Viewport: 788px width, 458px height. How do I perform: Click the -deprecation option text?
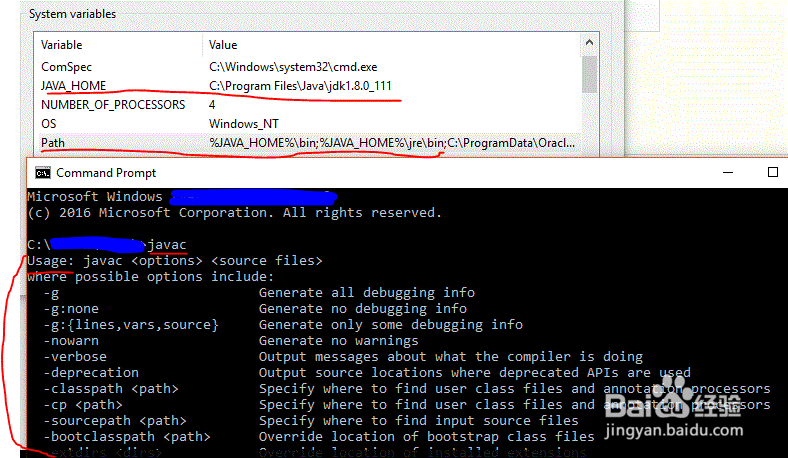pyautogui.click(x=91, y=373)
